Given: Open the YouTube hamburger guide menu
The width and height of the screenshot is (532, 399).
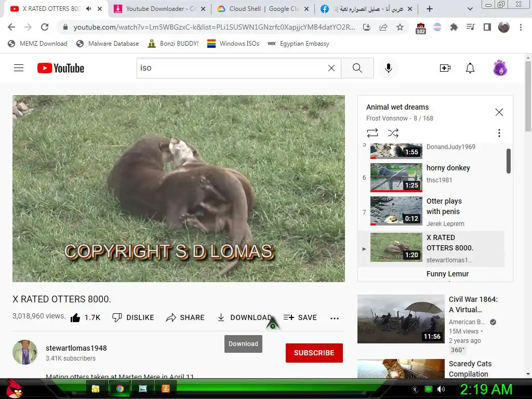Looking at the screenshot, I should tap(19, 68).
